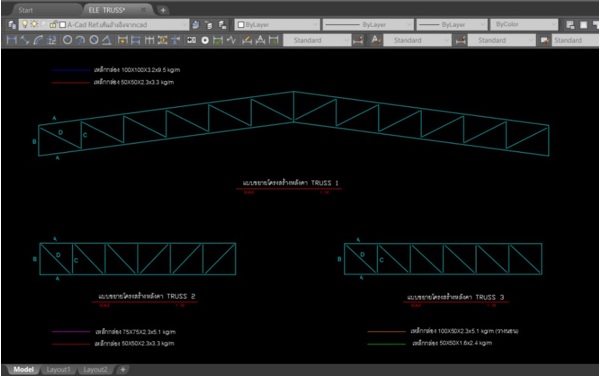The width and height of the screenshot is (599, 376).
Task: Open the Layer Properties Manager
Action: [12, 25]
